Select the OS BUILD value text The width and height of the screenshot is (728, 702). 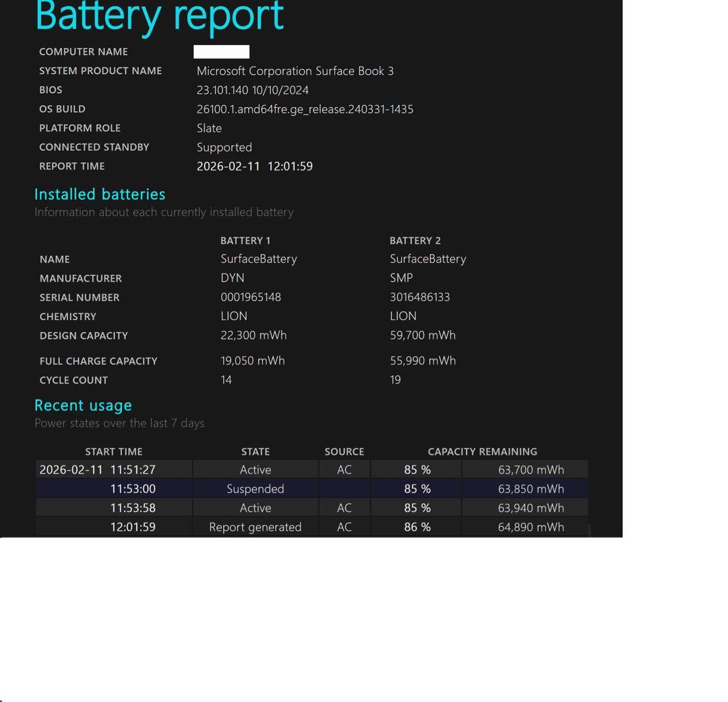pyautogui.click(x=305, y=108)
